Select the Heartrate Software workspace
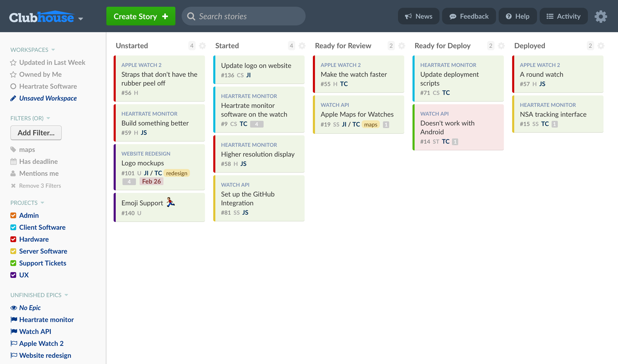 48,86
